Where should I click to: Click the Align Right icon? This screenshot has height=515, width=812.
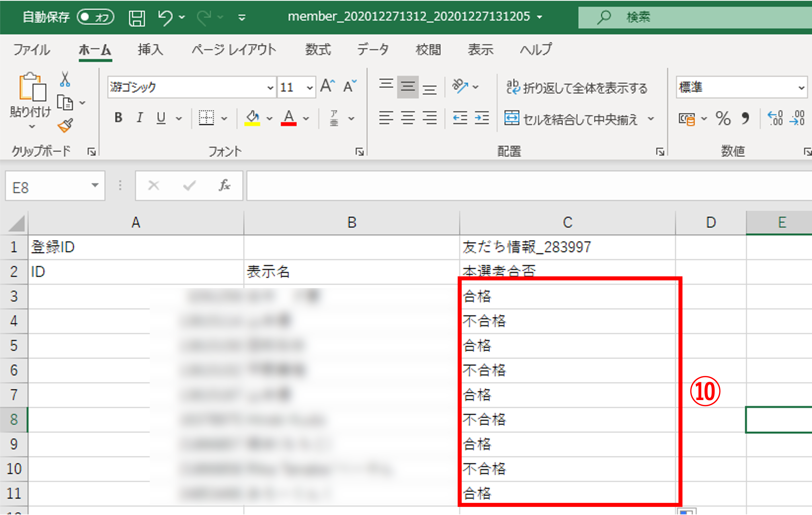click(430, 118)
